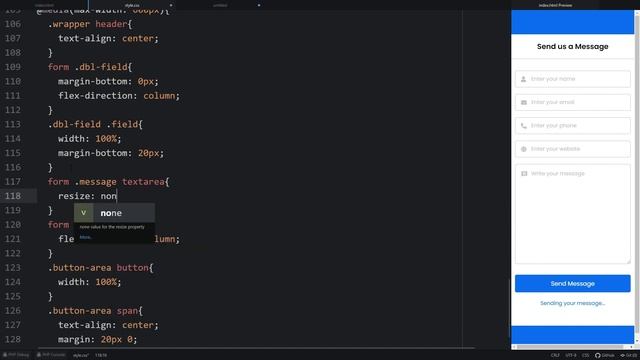Viewport: 640px width, 360px height.
Task: Switch to the untitled editor tab
Action: (220, 5)
